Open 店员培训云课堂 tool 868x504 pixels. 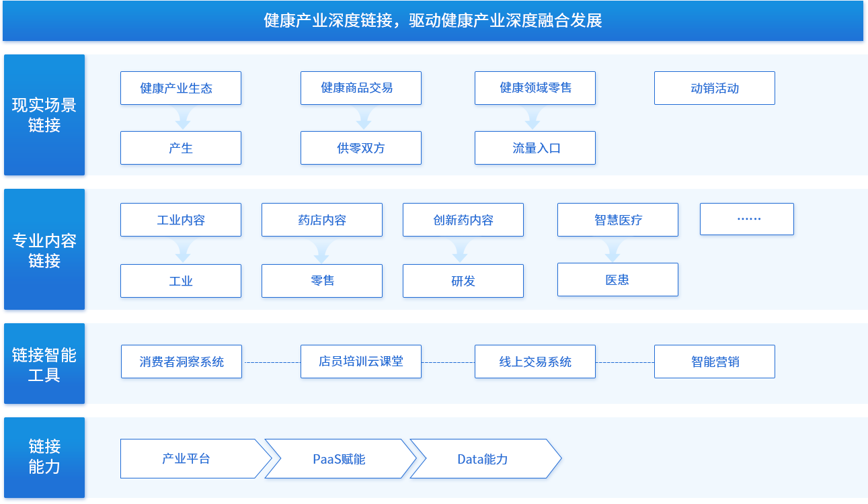[x=361, y=362]
